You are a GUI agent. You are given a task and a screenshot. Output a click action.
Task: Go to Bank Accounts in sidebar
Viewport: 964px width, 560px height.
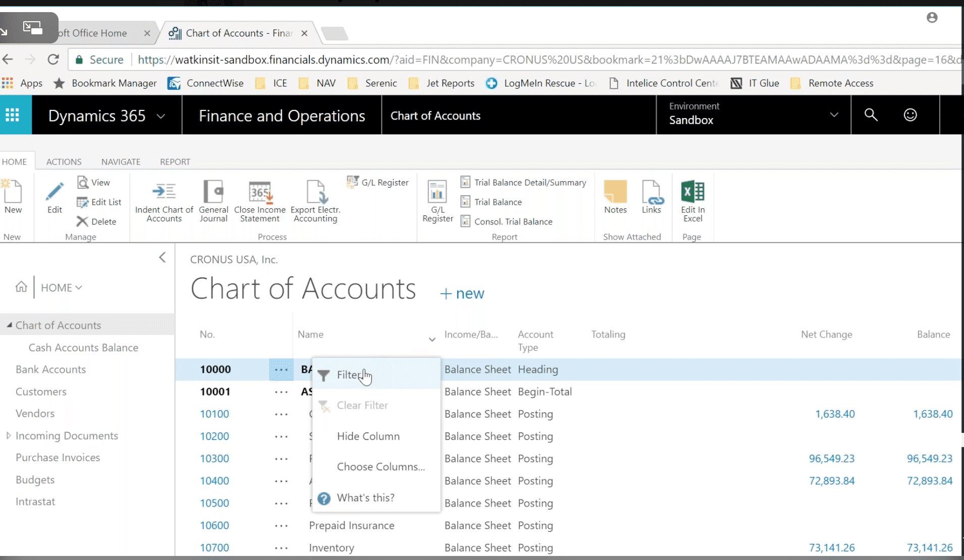[50, 369]
